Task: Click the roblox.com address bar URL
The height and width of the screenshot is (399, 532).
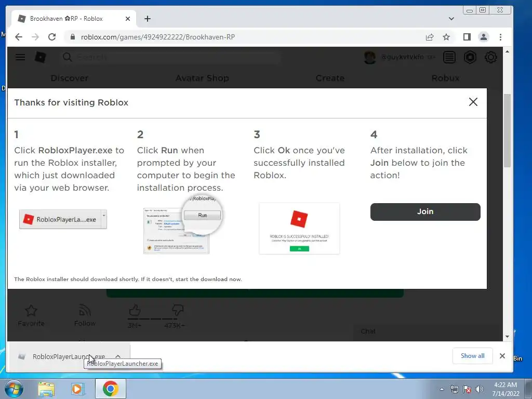Action: pos(158,37)
